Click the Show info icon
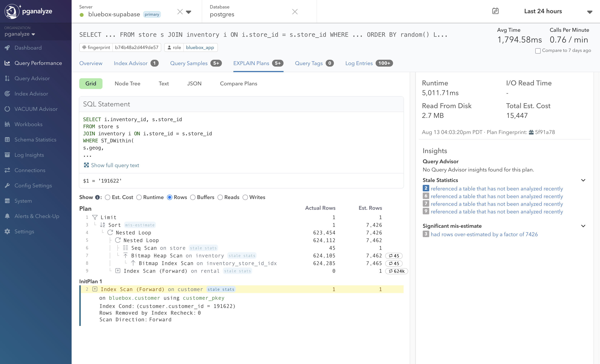Screen dimensions: 600x364 [97, 197]
